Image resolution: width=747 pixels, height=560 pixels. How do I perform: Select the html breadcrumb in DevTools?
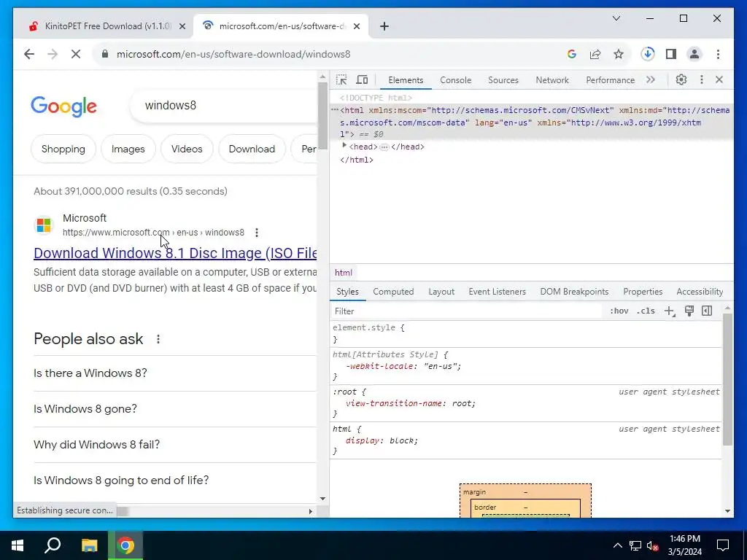pyautogui.click(x=343, y=273)
